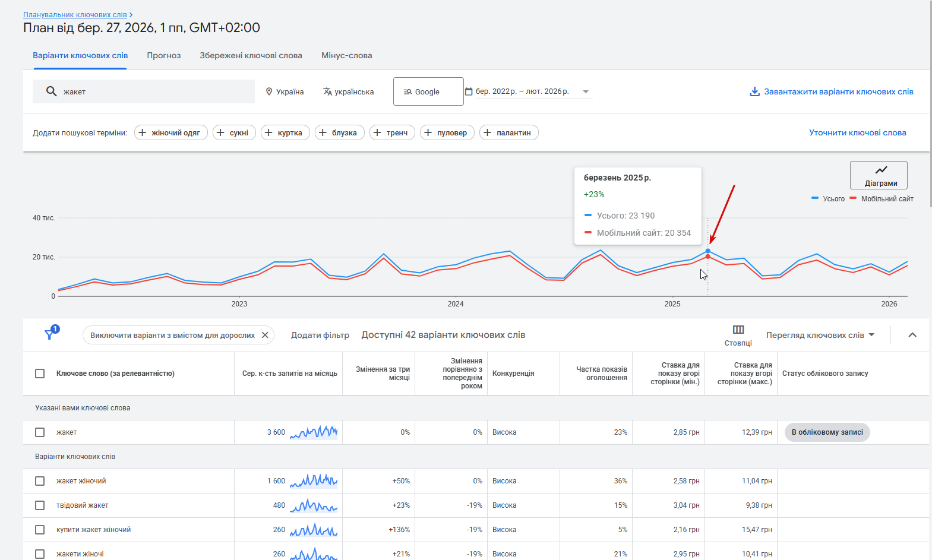Expand the date range dropdown arrow
This screenshot has height=560, width=932.
pyautogui.click(x=586, y=91)
